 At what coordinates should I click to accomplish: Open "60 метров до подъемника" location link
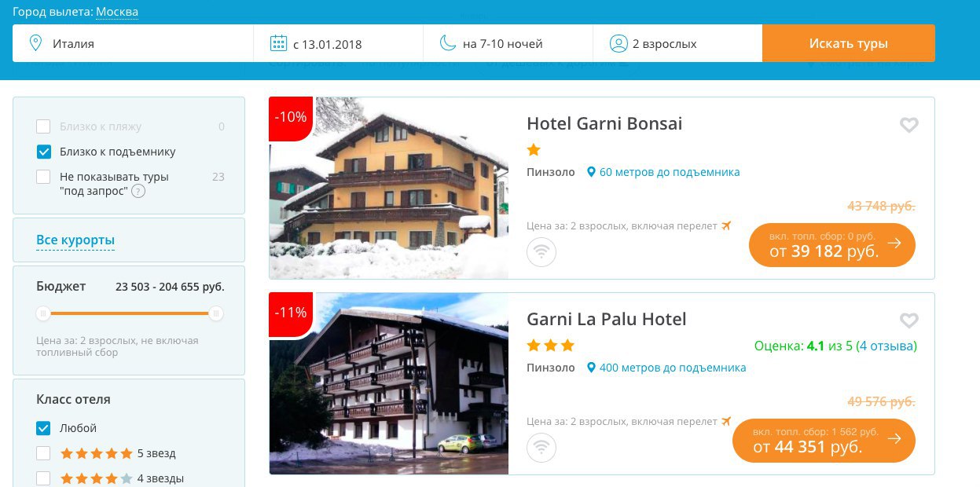pyautogui.click(x=670, y=172)
